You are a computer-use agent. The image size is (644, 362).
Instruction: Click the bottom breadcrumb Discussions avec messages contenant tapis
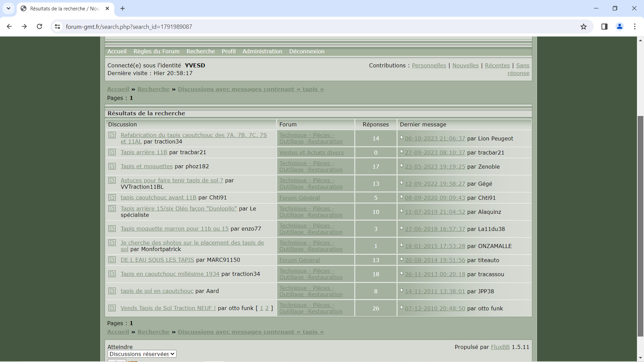251,332
